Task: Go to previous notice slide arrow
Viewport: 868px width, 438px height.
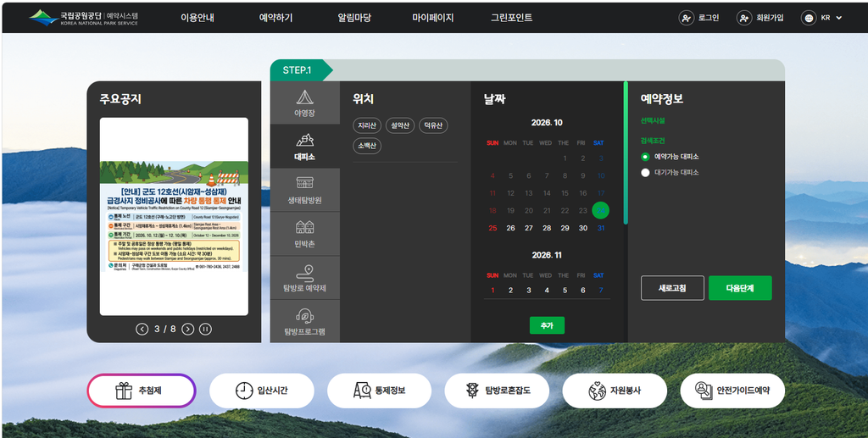Action: pyautogui.click(x=142, y=329)
